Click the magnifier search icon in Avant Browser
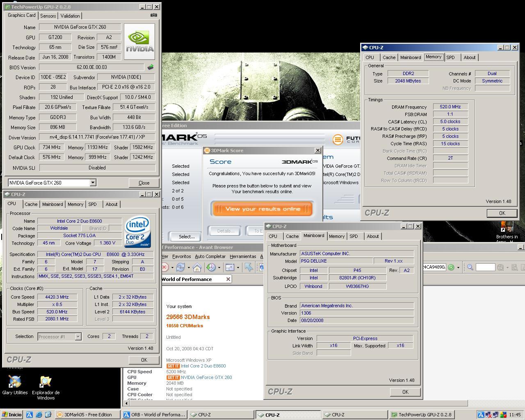 click(x=470, y=267)
